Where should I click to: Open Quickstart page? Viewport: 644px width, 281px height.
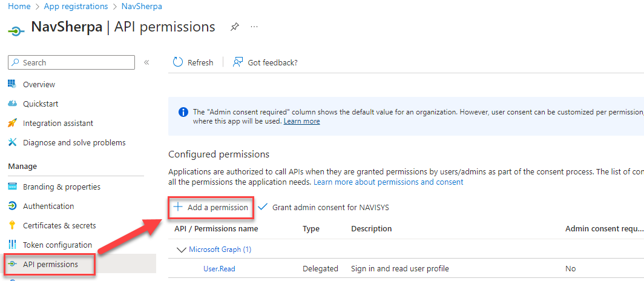pyautogui.click(x=41, y=104)
